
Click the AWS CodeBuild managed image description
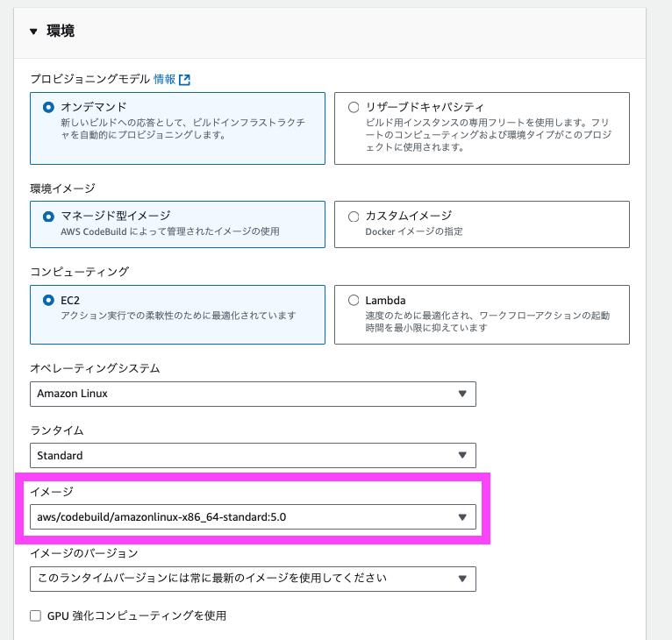(x=170, y=231)
